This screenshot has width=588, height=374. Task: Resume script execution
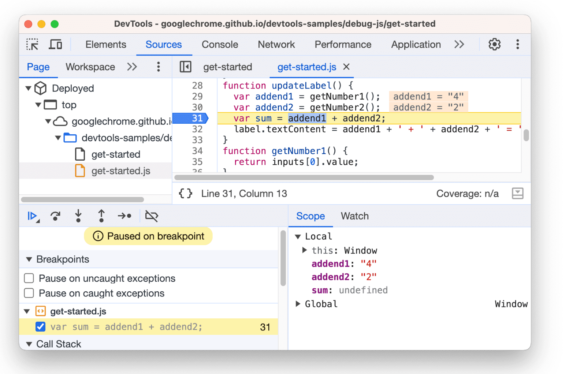pyautogui.click(x=33, y=216)
